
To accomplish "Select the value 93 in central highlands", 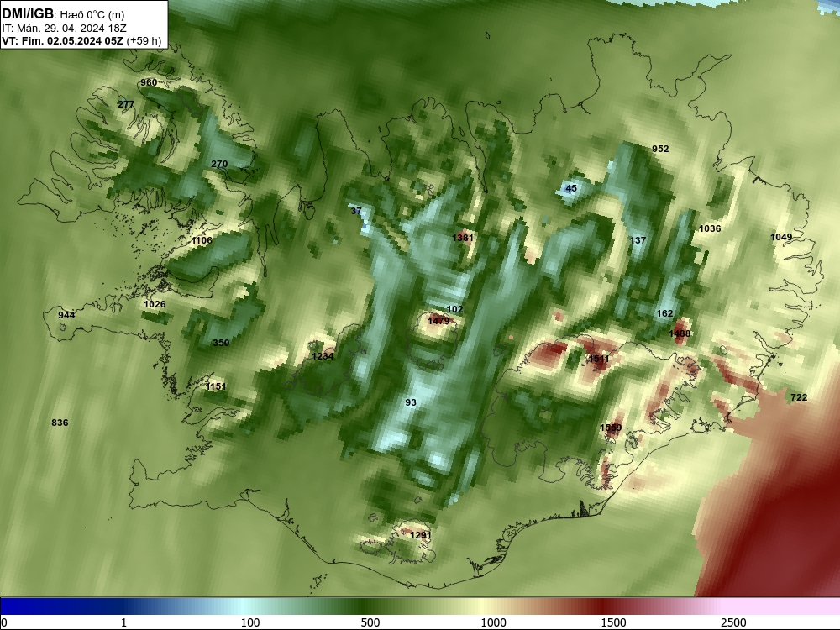I will 411,402.
